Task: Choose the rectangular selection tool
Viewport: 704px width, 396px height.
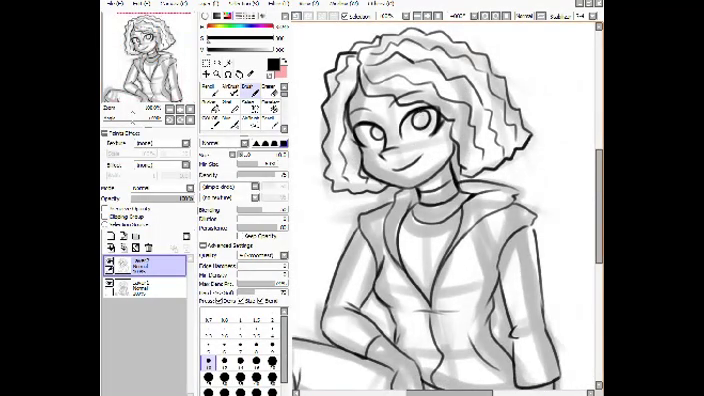Action: [x=206, y=63]
